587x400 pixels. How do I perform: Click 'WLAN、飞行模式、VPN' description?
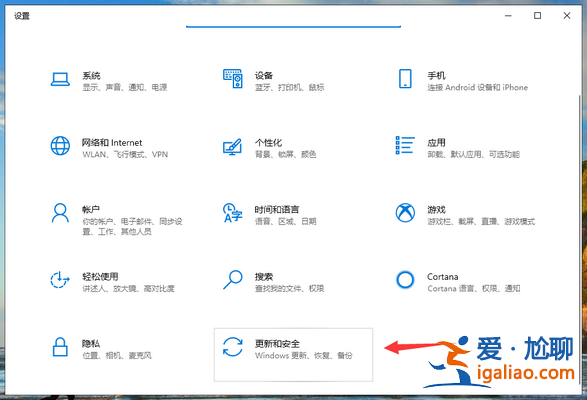(125, 154)
